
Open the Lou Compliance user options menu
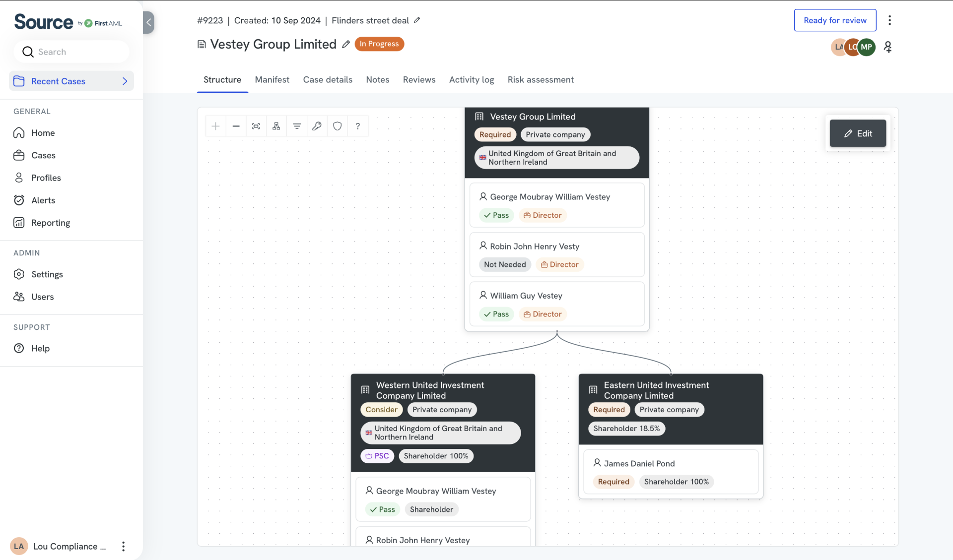coord(123,546)
